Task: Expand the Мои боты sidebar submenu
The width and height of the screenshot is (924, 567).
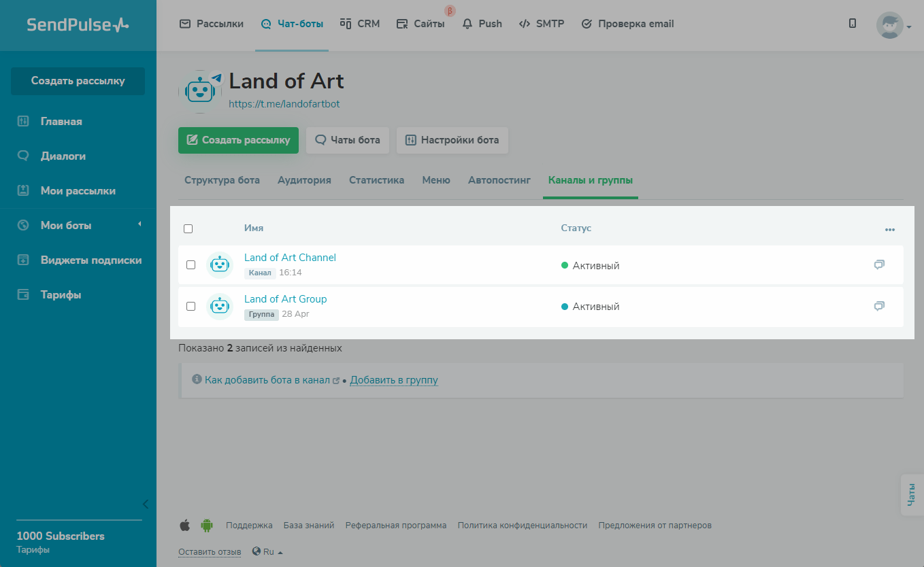Action: pos(139,225)
